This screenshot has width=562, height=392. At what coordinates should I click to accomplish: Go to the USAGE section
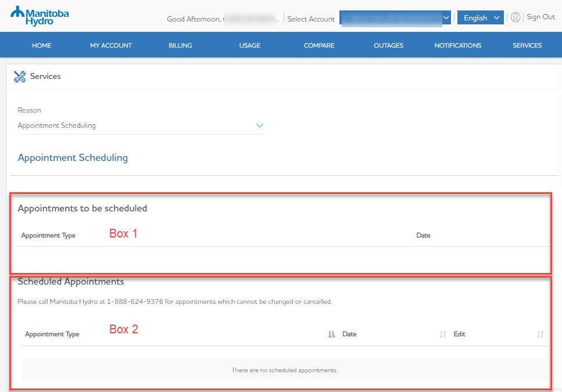(249, 45)
